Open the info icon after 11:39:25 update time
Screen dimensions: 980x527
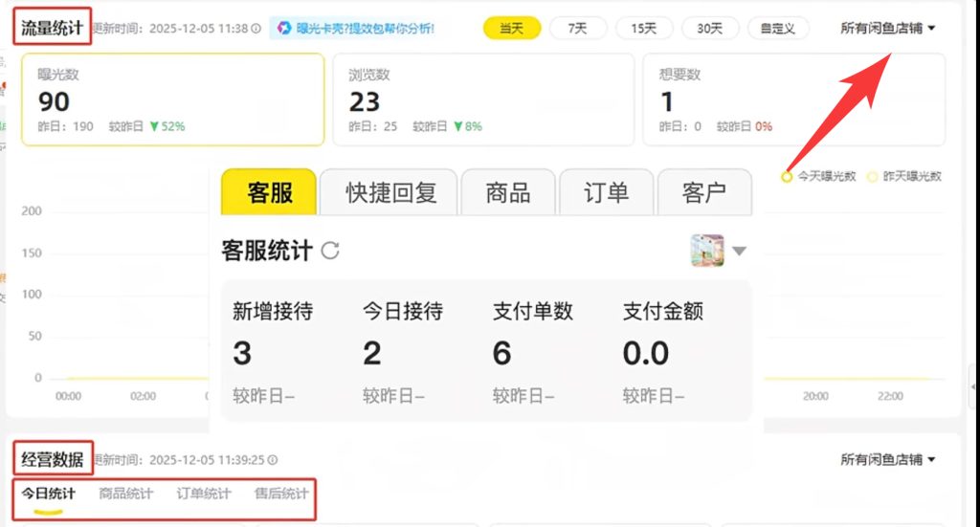[273, 460]
